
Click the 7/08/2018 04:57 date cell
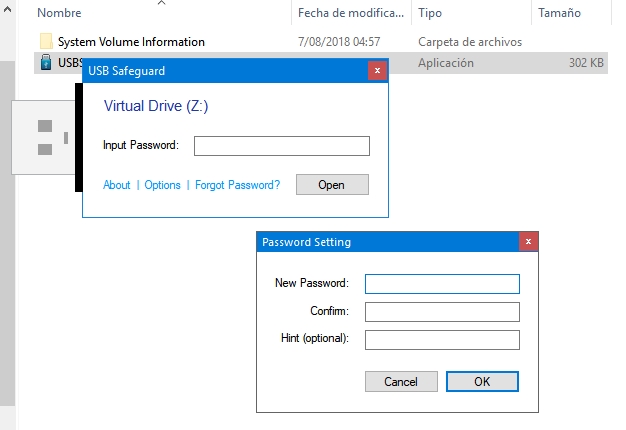coord(339,42)
